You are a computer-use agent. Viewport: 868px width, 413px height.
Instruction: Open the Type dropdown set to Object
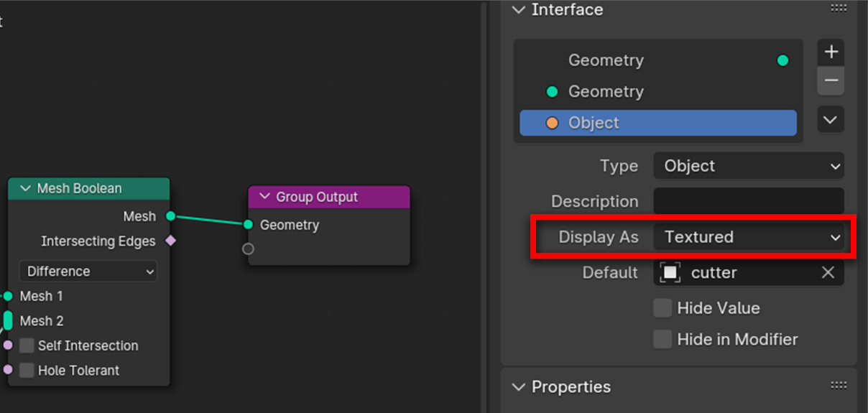[749, 166]
